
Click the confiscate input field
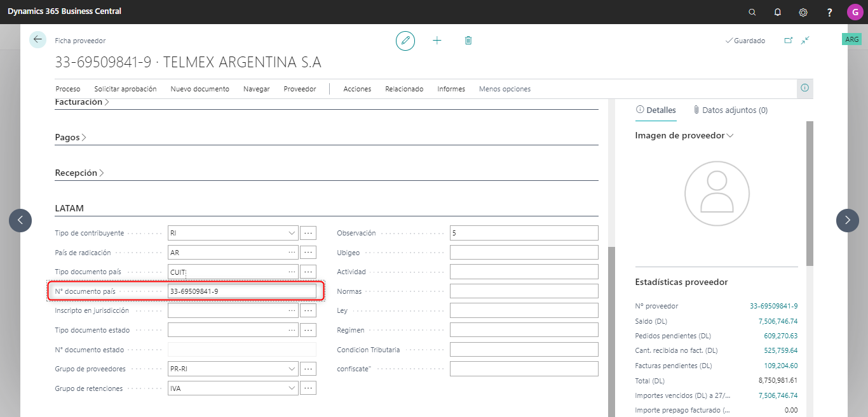[524, 369]
